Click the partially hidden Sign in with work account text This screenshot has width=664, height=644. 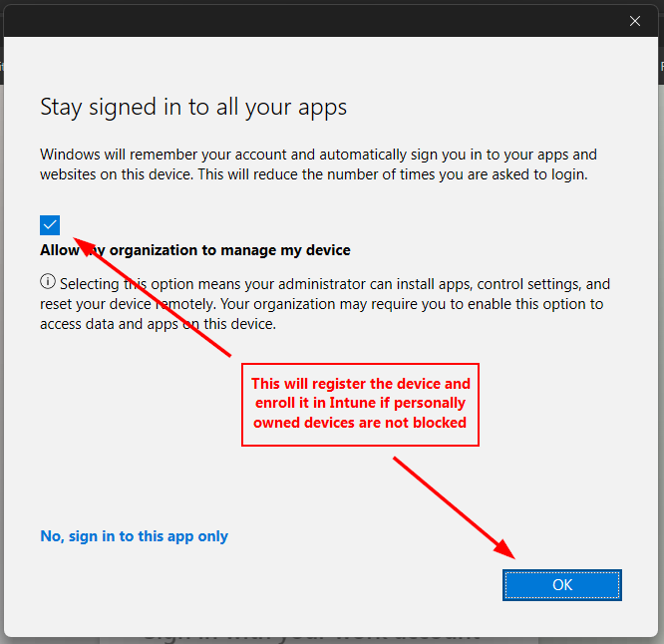coord(311,633)
